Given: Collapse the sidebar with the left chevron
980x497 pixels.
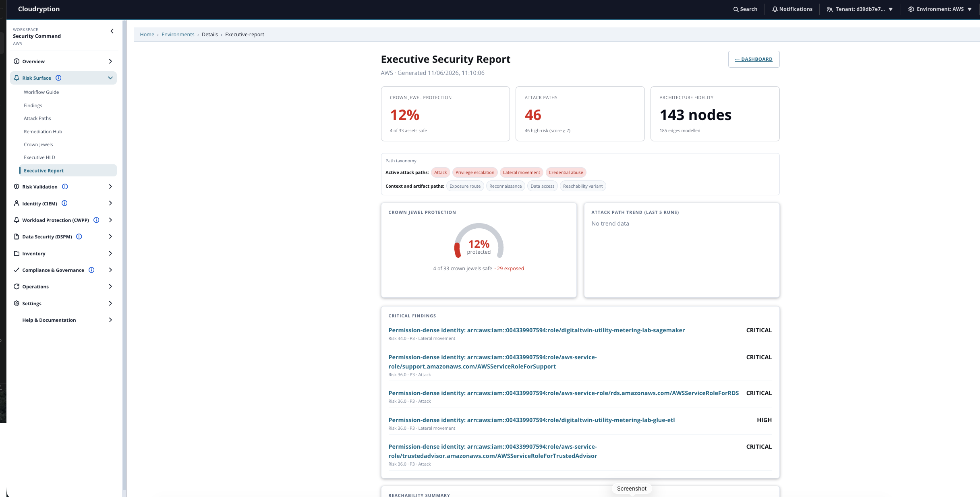Looking at the screenshot, I should coord(112,31).
